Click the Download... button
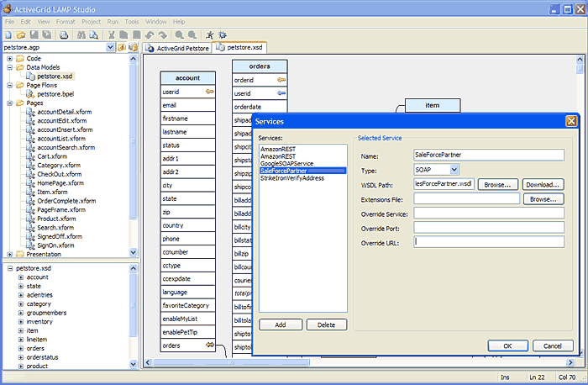 tap(543, 184)
